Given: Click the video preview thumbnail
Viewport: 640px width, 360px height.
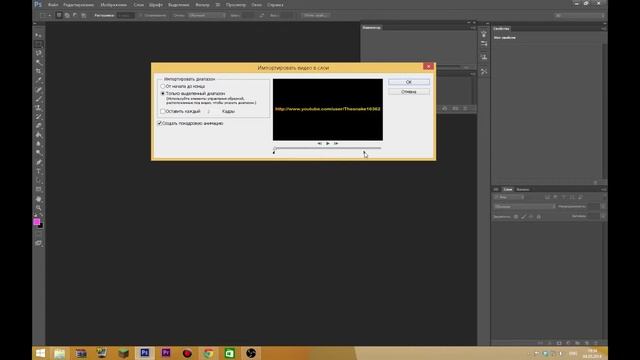Looking at the screenshot, I should pyautogui.click(x=328, y=109).
